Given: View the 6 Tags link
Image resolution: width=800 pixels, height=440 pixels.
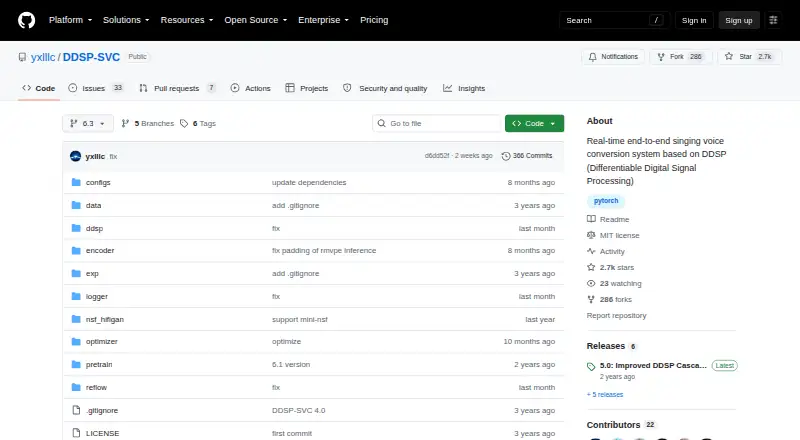Looking at the screenshot, I should [x=198, y=124].
